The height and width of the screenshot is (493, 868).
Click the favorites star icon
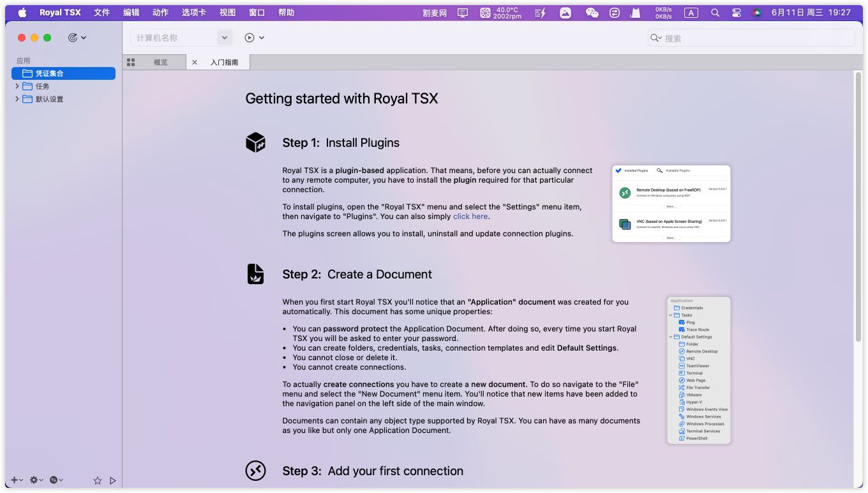pos(98,480)
